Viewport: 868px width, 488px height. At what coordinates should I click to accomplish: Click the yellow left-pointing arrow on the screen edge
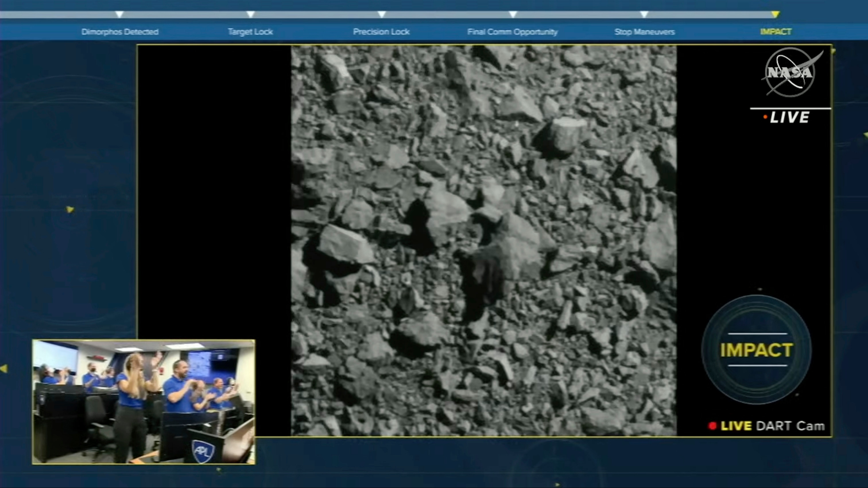[4, 368]
